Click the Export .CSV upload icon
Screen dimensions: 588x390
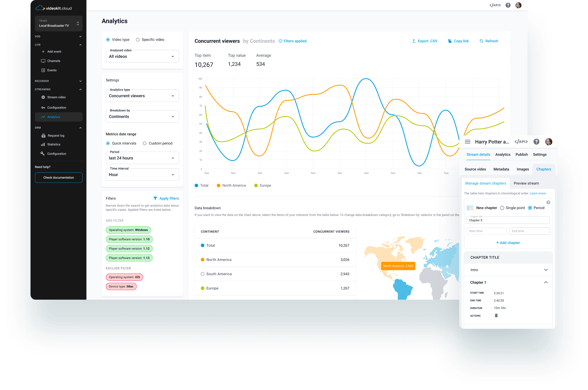[414, 41]
